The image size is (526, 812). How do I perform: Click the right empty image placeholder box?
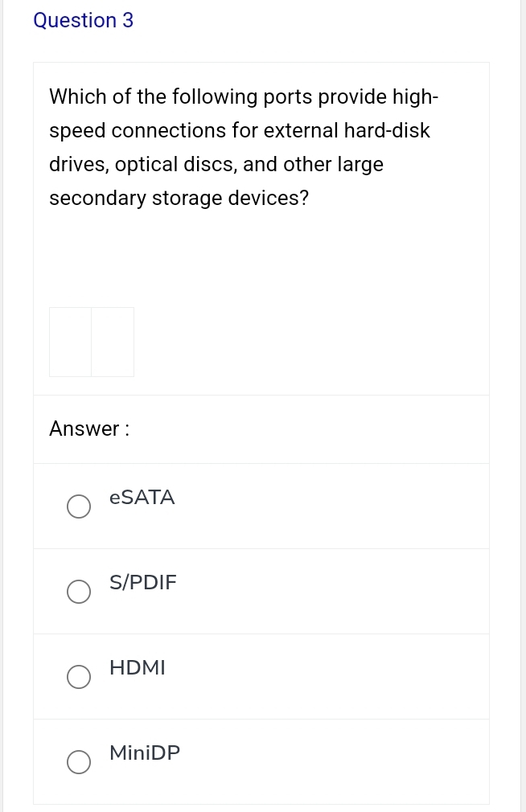pyautogui.click(x=113, y=342)
